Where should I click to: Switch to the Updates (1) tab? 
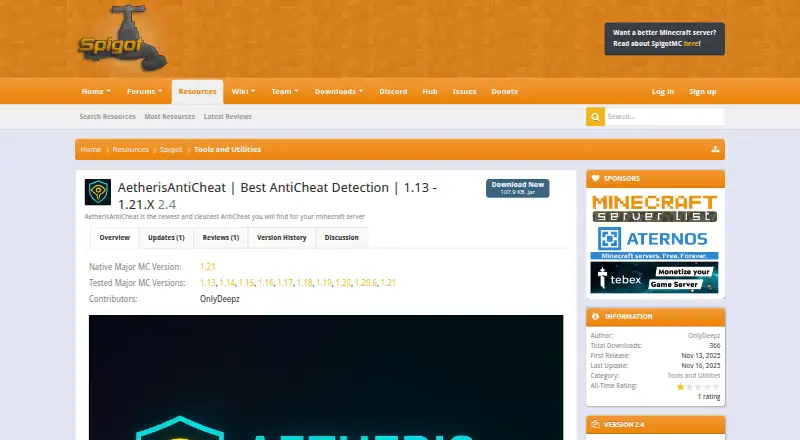click(166, 238)
